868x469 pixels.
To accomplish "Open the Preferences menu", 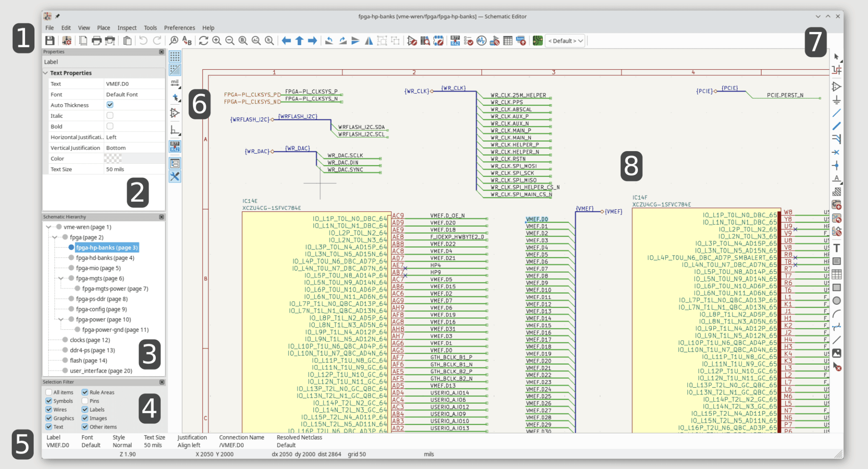I will 180,28.
